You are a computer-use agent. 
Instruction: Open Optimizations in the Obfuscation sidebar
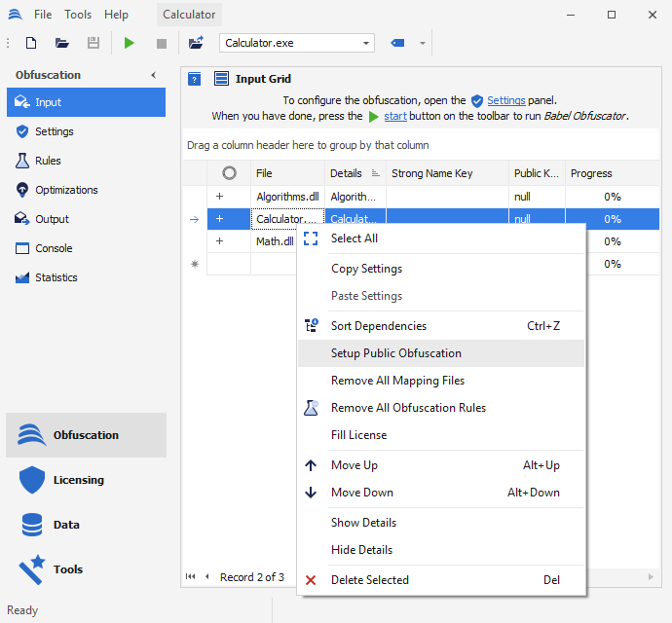(x=66, y=190)
